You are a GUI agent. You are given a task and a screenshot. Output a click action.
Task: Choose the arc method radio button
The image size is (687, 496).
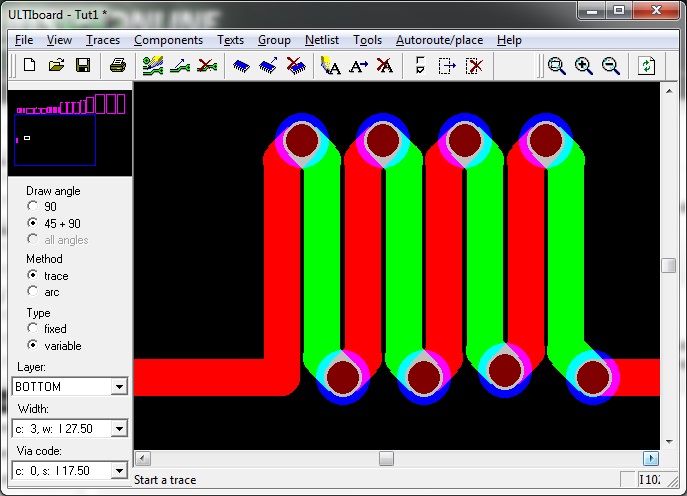coord(33,292)
